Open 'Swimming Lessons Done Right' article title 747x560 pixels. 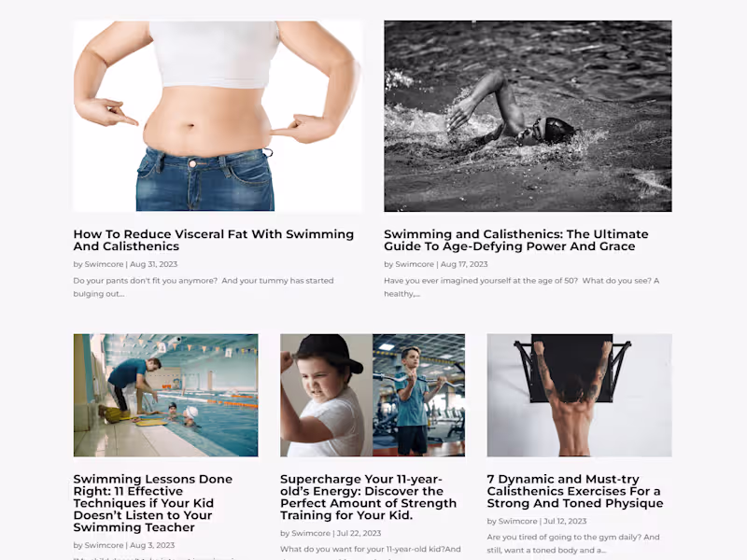pyautogui.click(x=153, y=503)
